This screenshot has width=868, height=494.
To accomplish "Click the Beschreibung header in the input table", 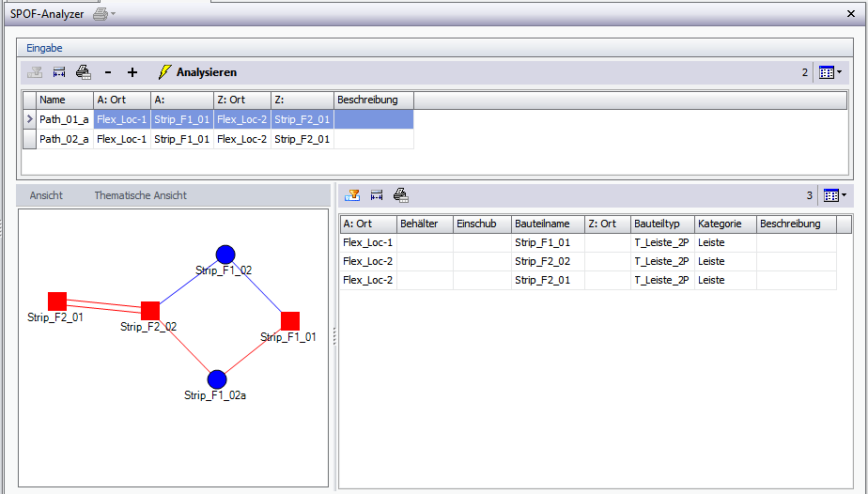I will (x=374, y=100).
